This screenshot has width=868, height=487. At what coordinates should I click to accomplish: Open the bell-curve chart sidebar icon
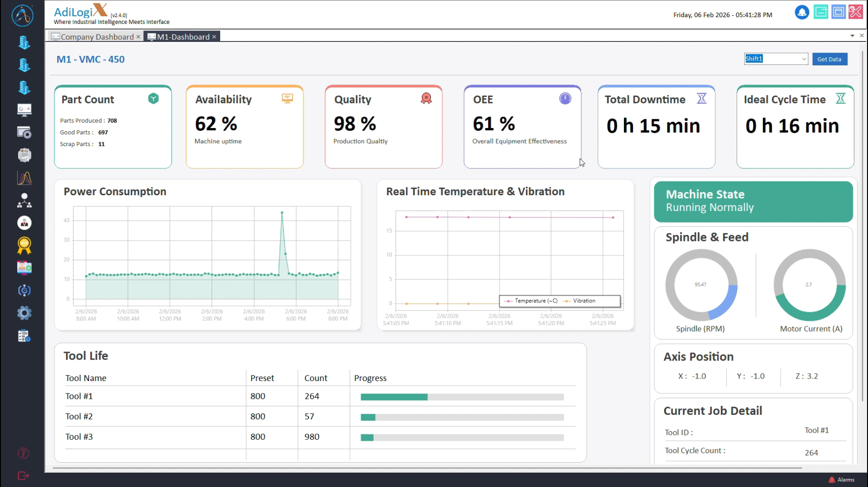[x=24, y=178]
